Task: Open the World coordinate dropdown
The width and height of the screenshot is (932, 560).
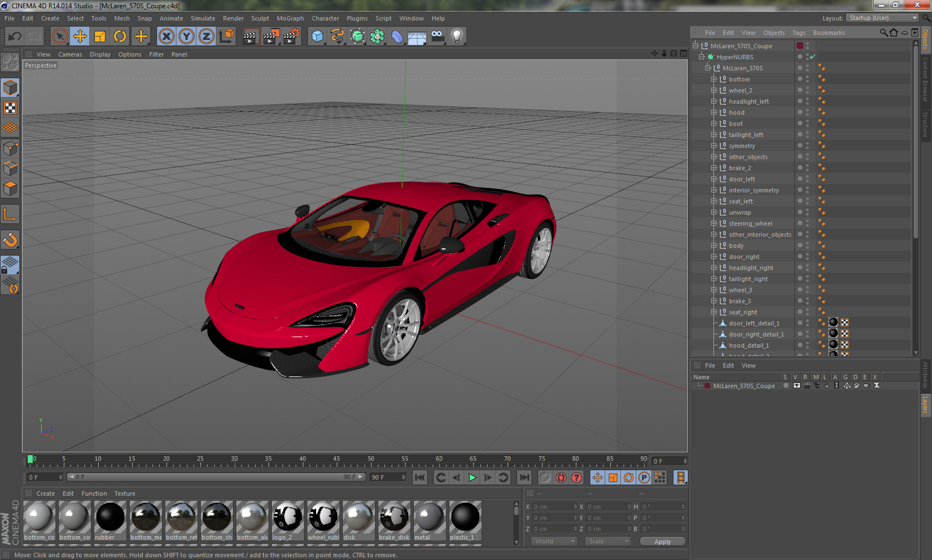Action: (555, 541)
